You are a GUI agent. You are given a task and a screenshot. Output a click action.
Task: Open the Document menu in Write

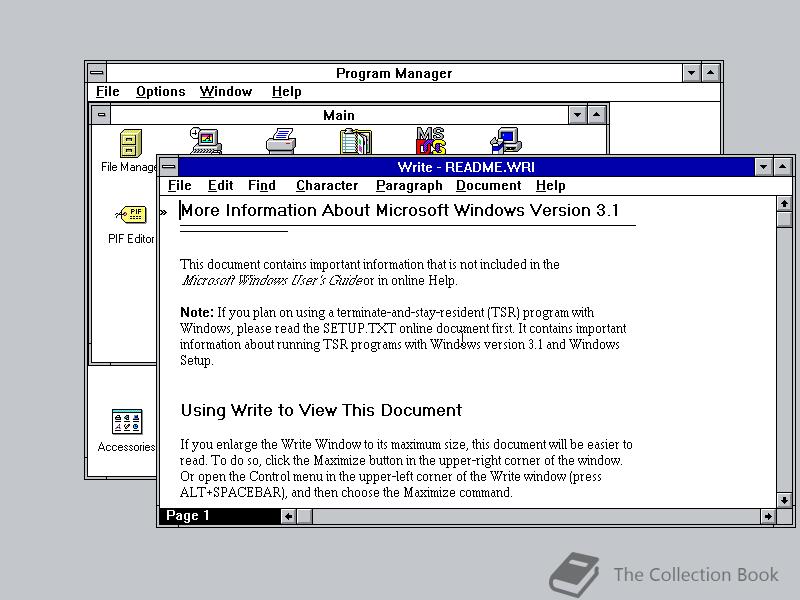point(488,186)
